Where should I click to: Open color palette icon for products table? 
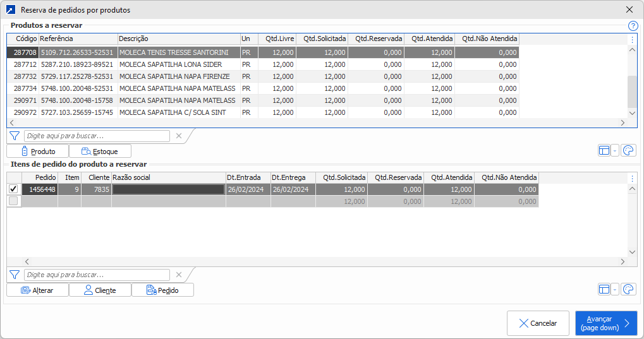(x=628, y=151)
